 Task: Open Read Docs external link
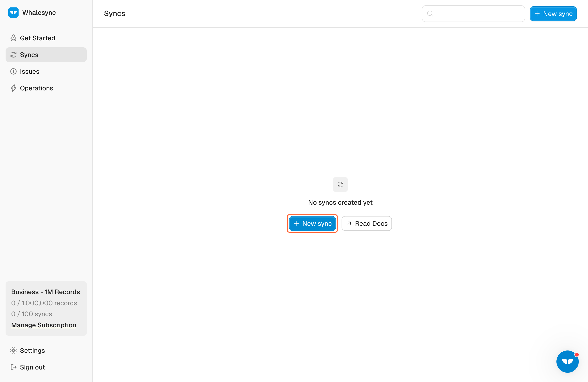(366, 223)
